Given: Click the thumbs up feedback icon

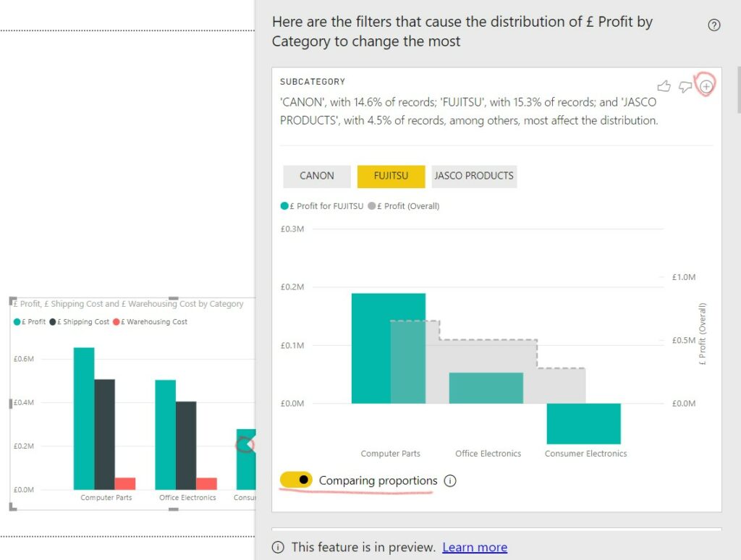Looking at the screenshot, I should pyautogui.click(x=664, y=86).
